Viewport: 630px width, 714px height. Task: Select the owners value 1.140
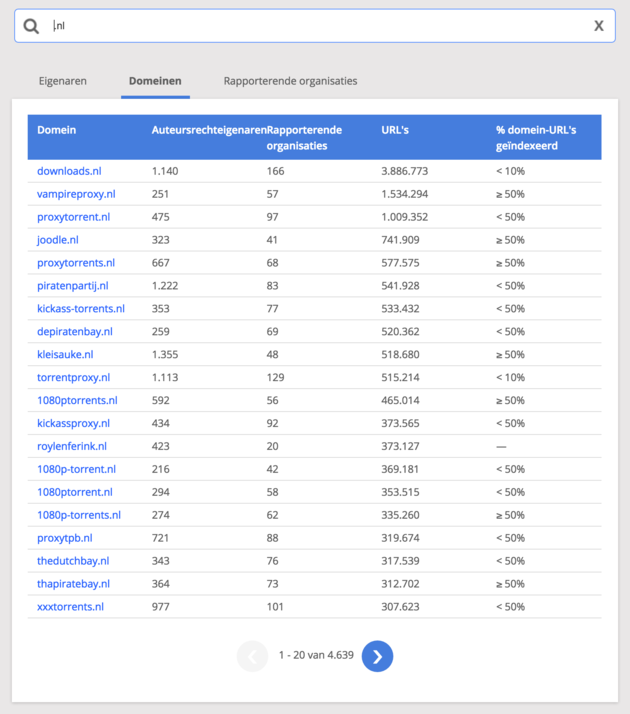point(165,171)
